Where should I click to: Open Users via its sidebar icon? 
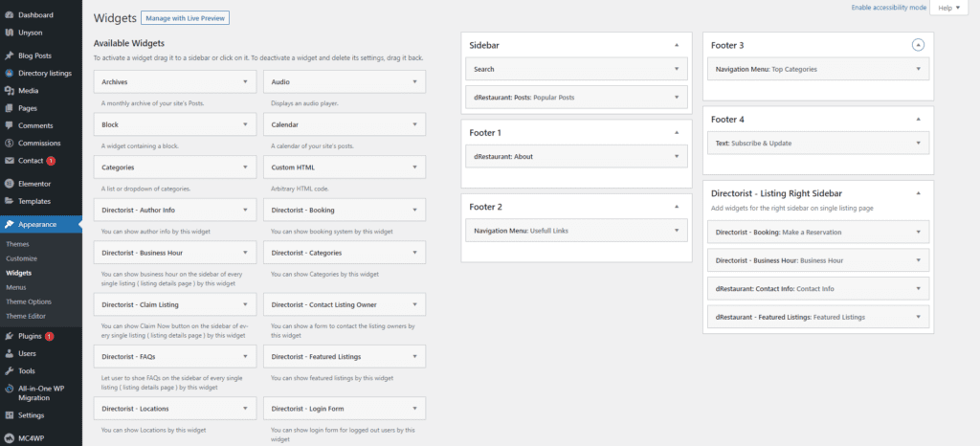[x=9, y=353]
